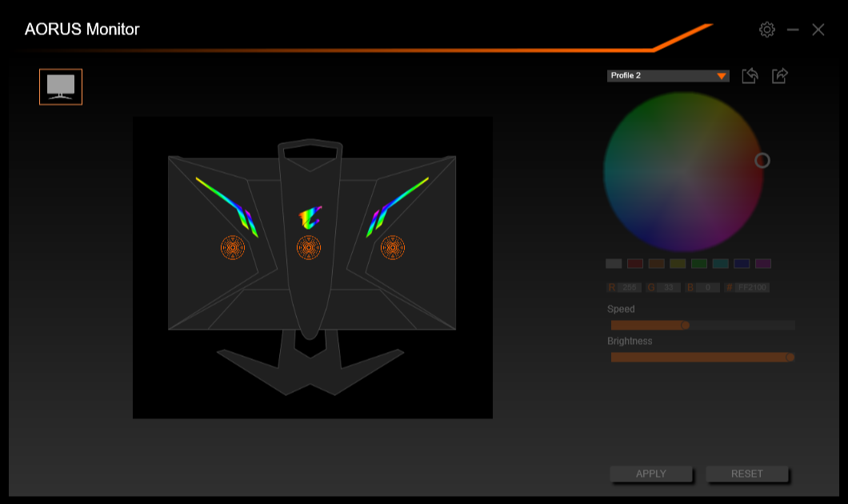Open the settings gear icon
The width and height of the screenshot is (848, 504).
(x=767, y=30)
